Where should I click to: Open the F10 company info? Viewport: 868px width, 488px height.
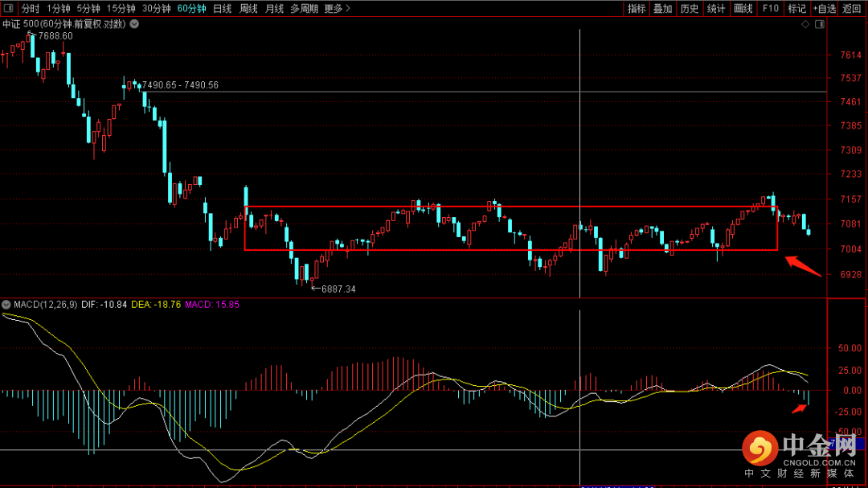pyautogui.click(x=770, y=9)
